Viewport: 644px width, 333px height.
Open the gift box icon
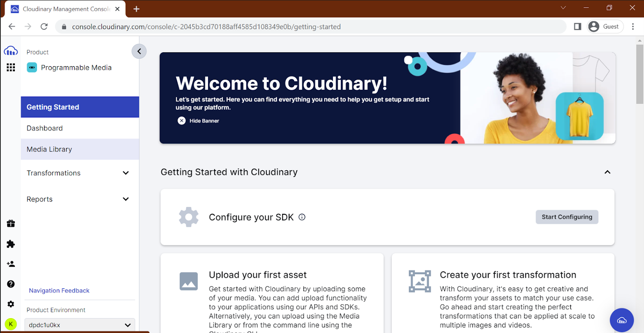point(11,224)
